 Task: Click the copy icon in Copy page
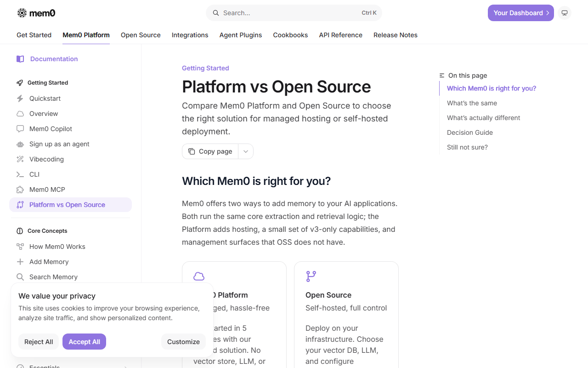click(192, 151)
